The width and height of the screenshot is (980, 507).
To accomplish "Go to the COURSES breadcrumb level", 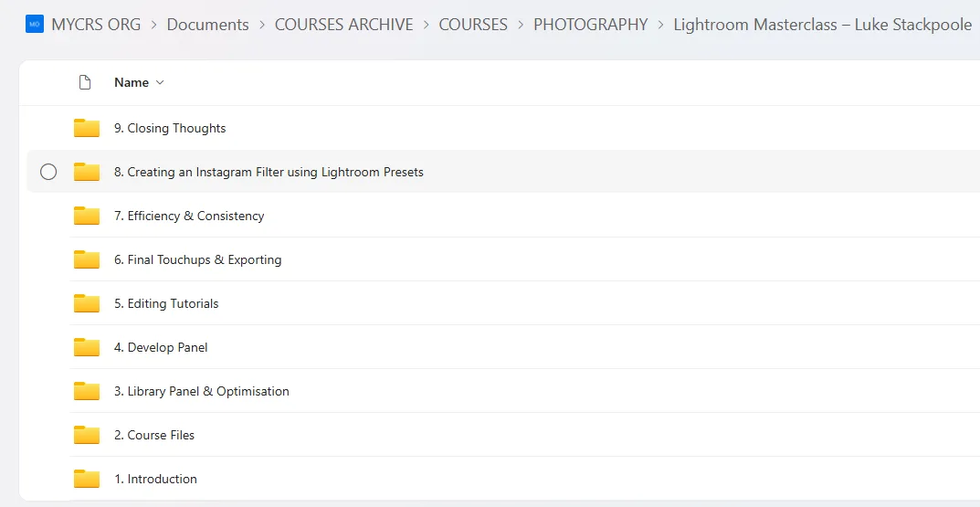I will coord(472,25).
